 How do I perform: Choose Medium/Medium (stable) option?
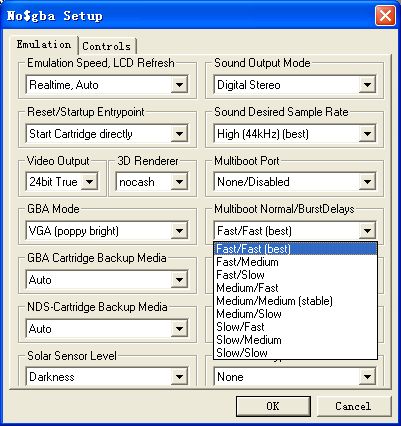(x=295, y=301)
